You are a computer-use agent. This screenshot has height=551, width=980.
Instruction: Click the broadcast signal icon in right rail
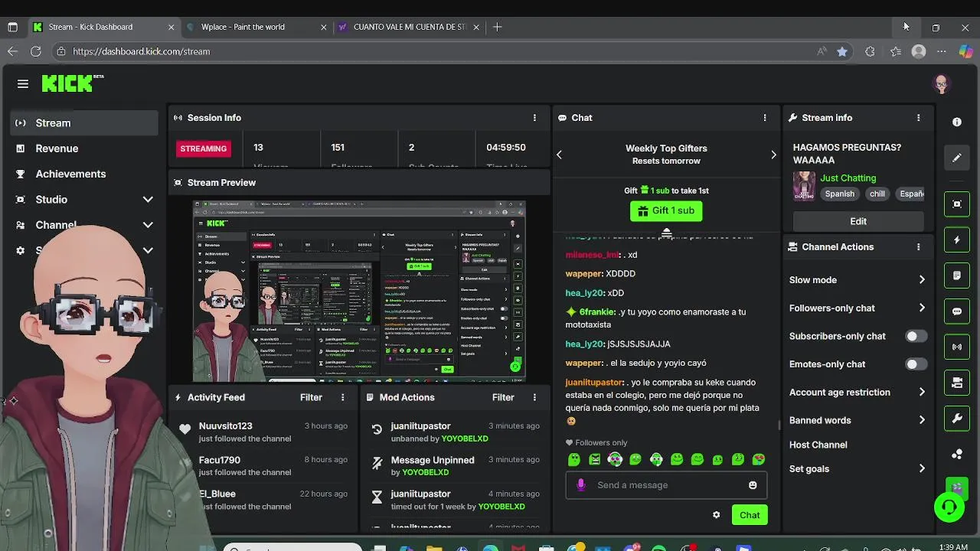point(957,347)
